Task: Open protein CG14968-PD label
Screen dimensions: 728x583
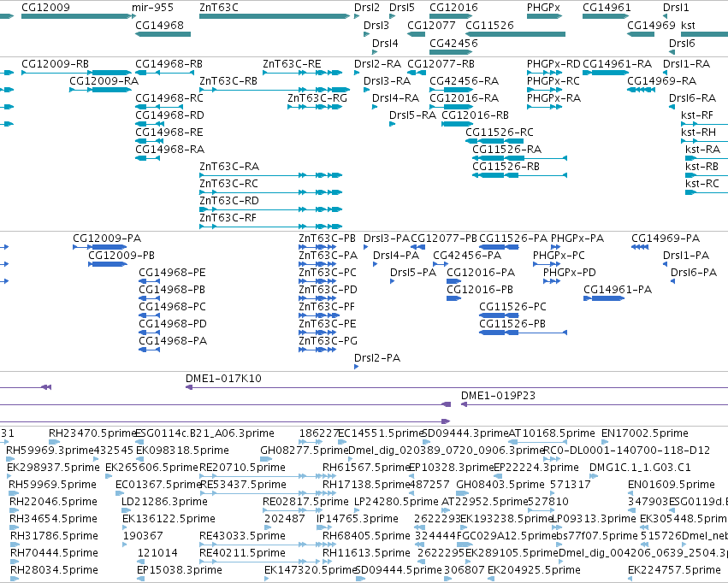Action: pyautogui.click(x=172, y=324)
